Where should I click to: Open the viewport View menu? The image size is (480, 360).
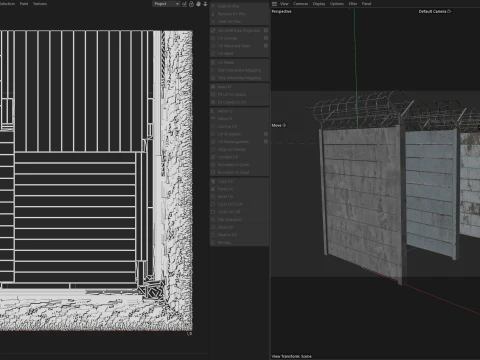pyautogui.click(x=284, y=4)
